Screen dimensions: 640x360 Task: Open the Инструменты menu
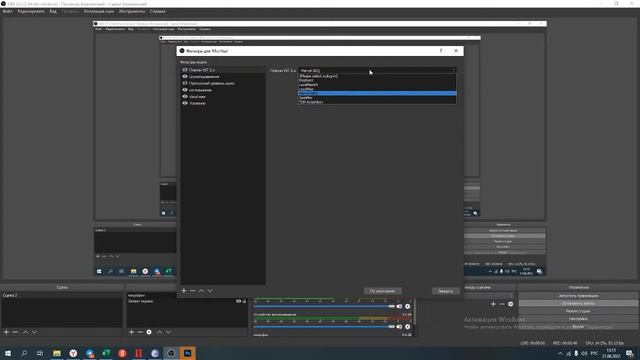coord(132,11)
